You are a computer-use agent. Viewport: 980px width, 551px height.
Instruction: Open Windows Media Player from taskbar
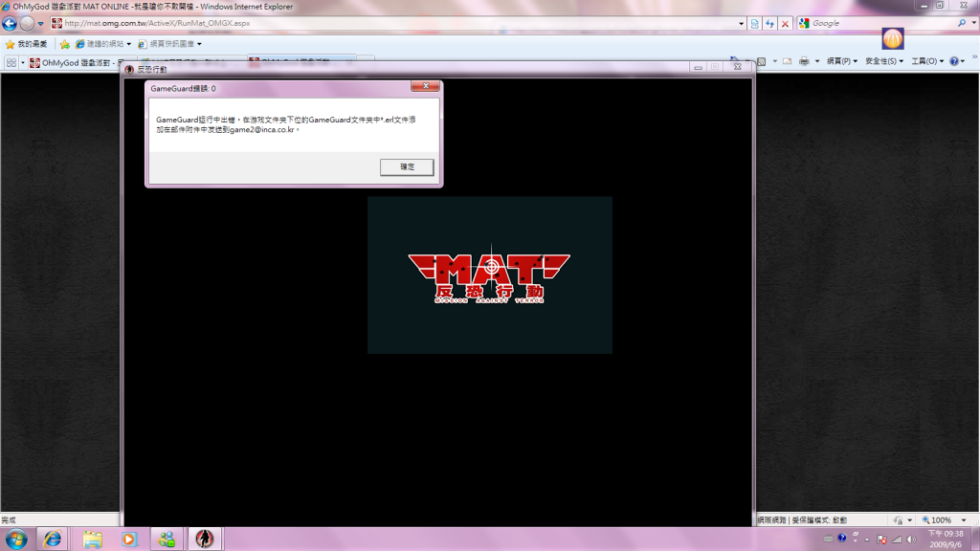pyautogui.click(x=129, y=539)
